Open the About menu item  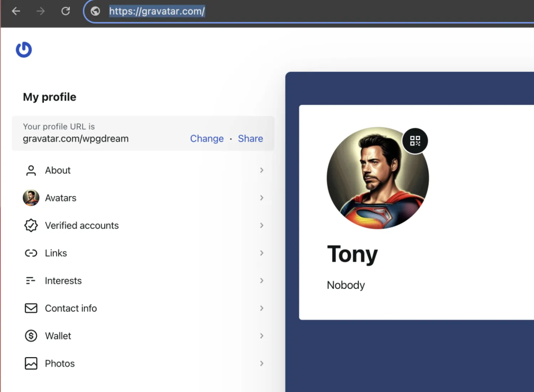coord(143,170)
